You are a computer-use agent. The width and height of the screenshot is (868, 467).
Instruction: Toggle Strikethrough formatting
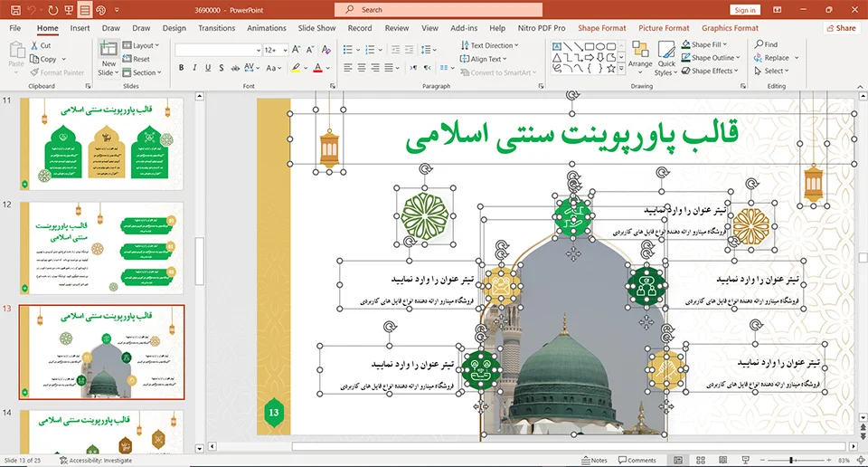click(x=235, y=68)
